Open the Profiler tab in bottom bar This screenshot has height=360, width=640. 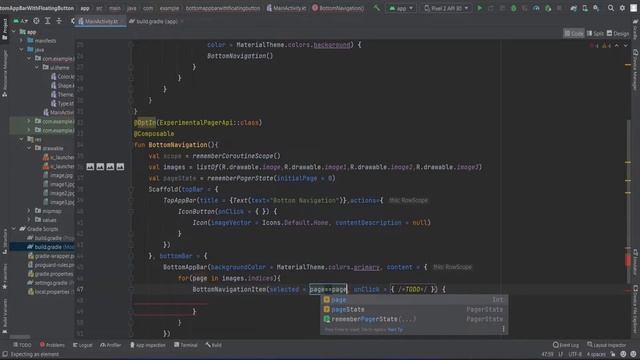pos(110,345)
